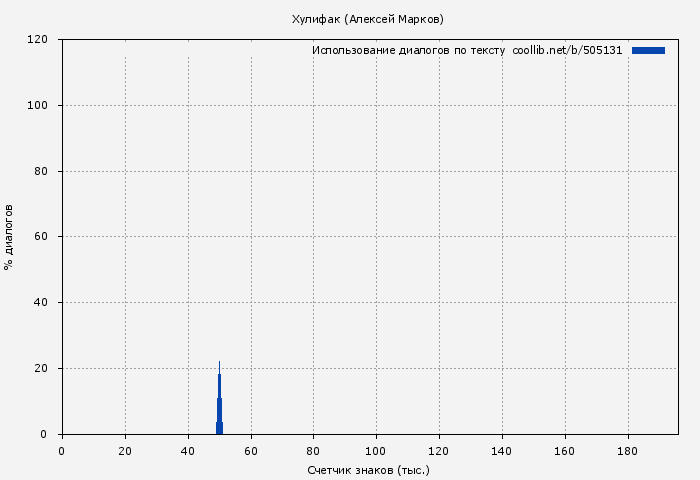Click the axis label "Счетчик знаков (тыс.)"
The width and height of the screenshot is (700, 480).
[368, 469]
